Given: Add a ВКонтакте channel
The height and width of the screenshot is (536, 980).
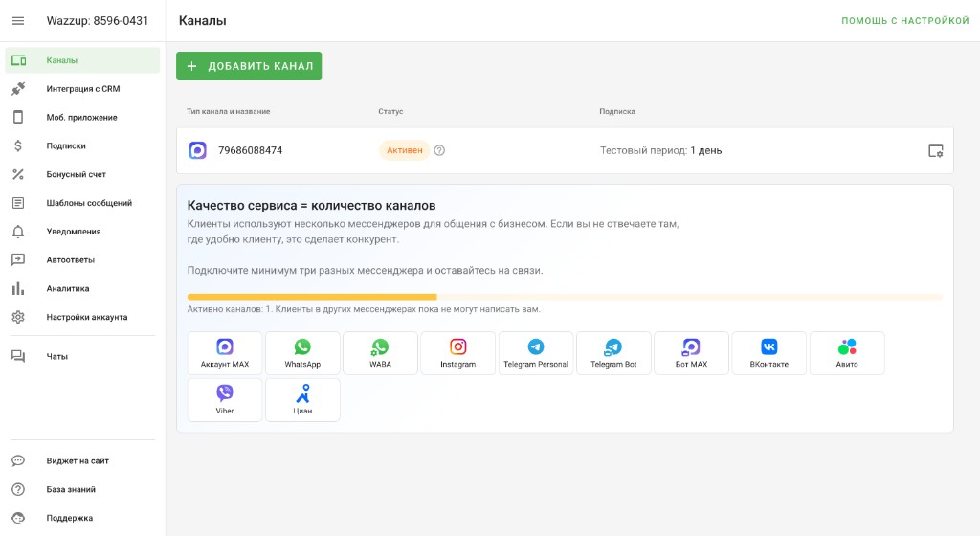Looking at the screenshot, I should click(769, 353).
